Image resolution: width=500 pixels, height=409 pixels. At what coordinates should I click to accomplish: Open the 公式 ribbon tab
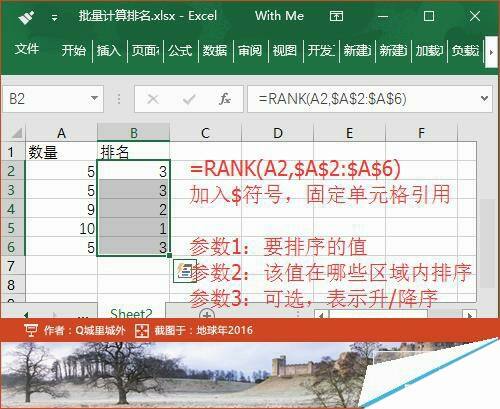point(180,50)
